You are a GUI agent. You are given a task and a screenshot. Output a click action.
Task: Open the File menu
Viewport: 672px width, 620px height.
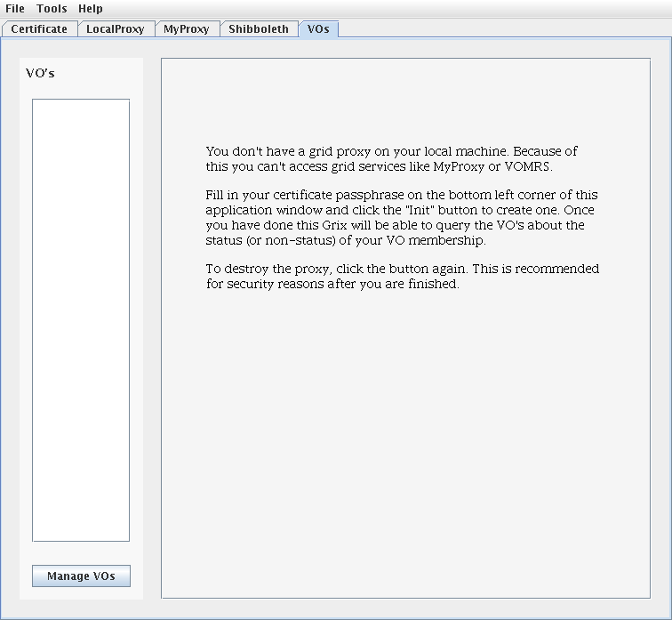[15, 9]
